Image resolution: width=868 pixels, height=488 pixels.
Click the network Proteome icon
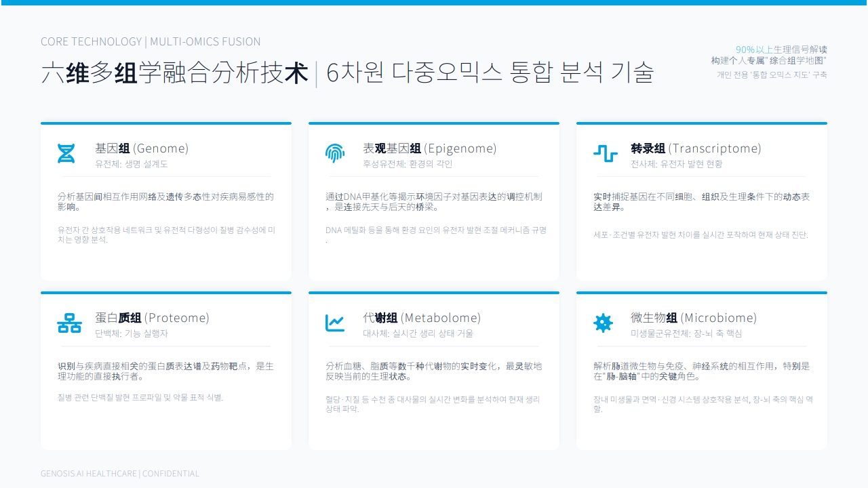69,323
